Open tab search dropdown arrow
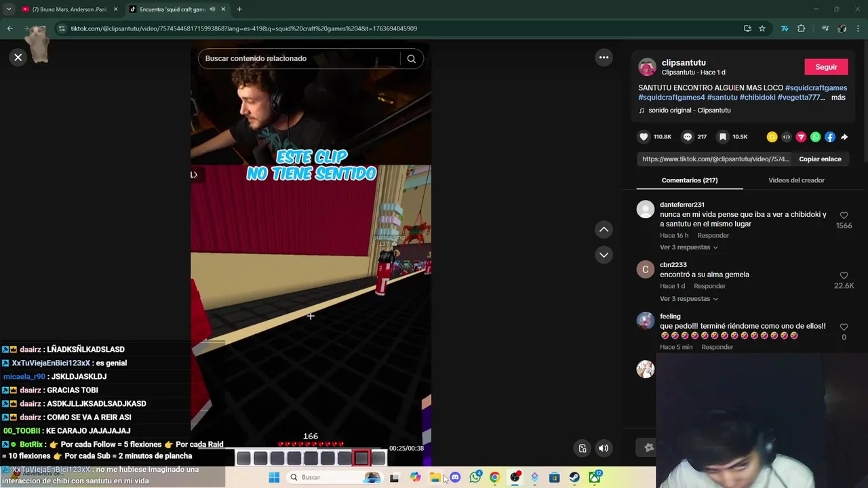 tap(8, 9)
